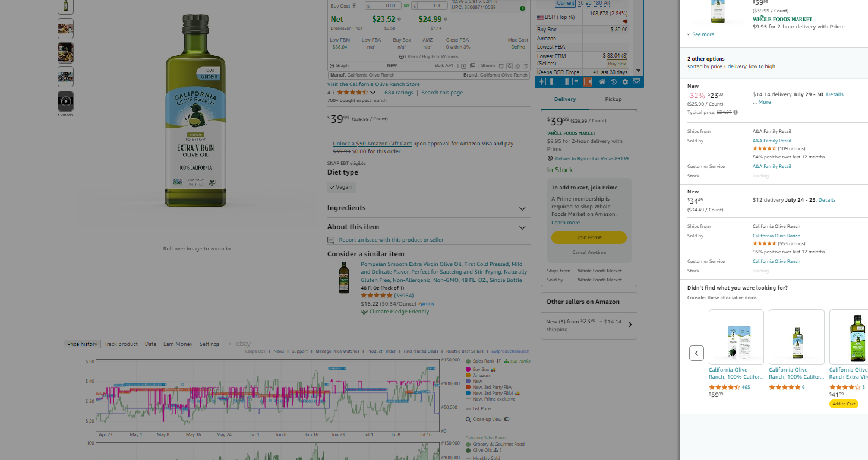868x460 pixels.
Task: Select the Pompeian olive oil product image
Action: 344,278
